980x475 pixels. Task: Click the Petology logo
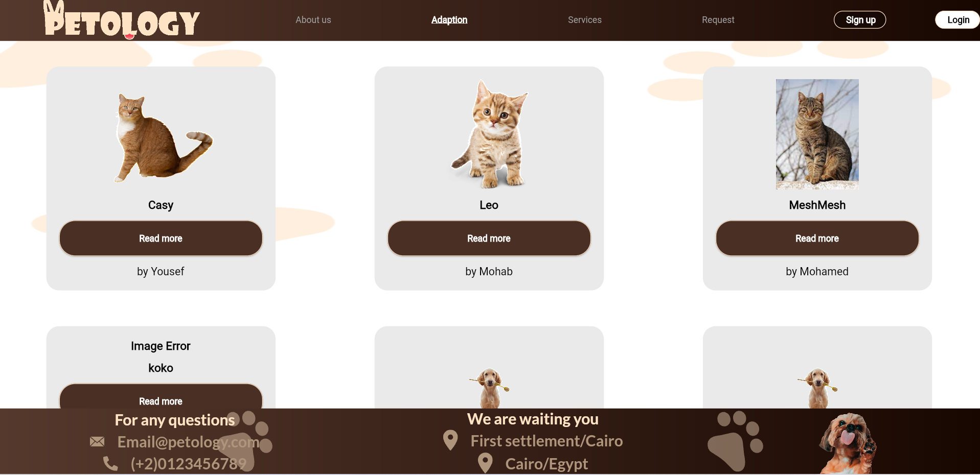tap(122, 20)
